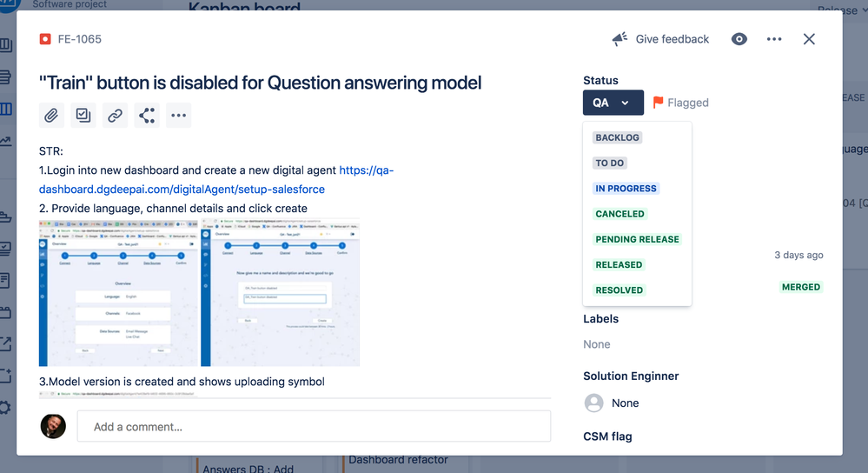
Task: Click the unassigned user avatar icon
Action: pos(594,403)
